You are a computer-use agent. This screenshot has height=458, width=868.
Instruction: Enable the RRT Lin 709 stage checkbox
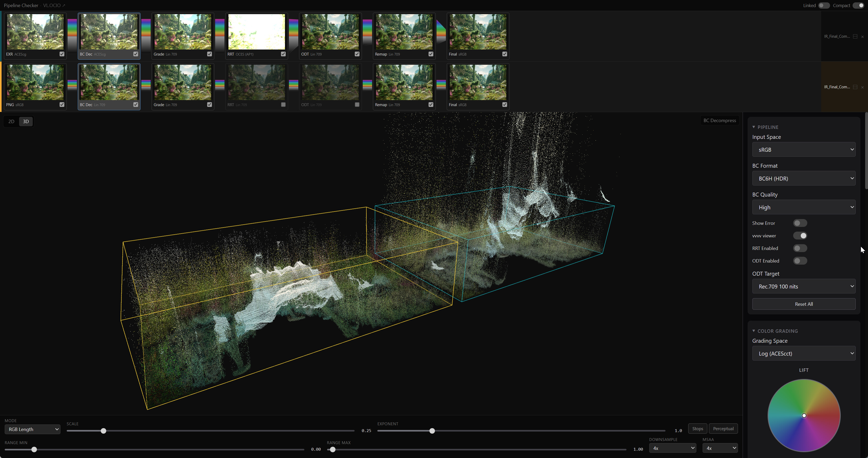(283, 105)
